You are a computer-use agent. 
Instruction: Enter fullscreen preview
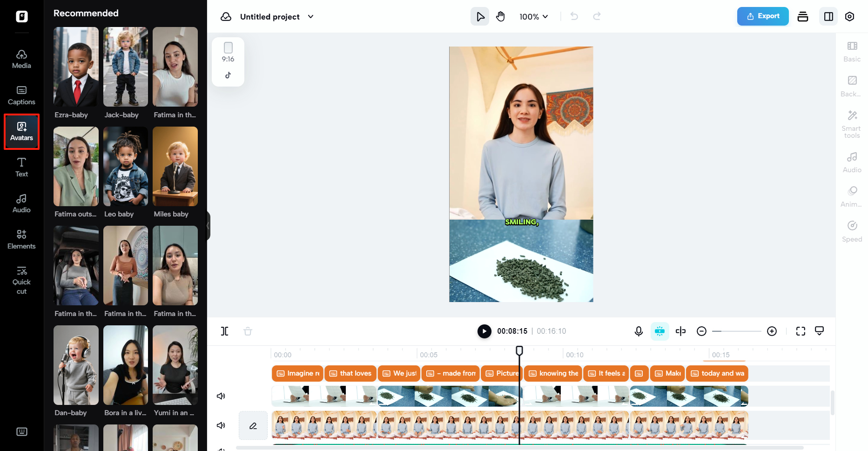coord(801,331)
